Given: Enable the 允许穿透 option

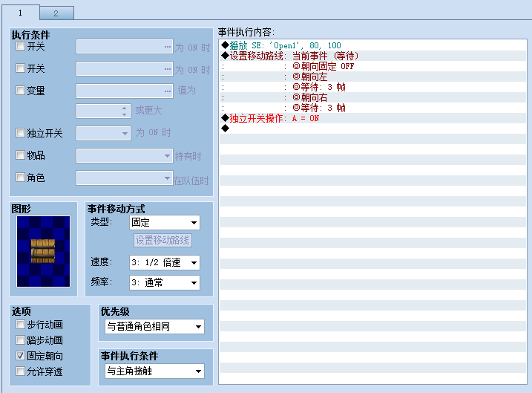Looking at the screenshot, I should (20, 371).
